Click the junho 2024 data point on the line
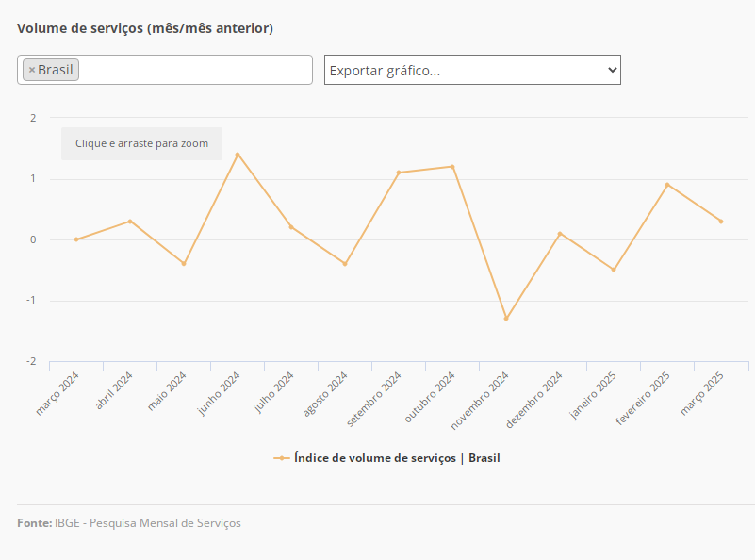 pos(238,154)
